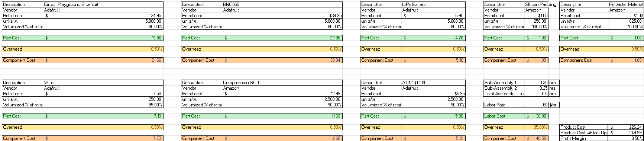Click the 4.76 part cost cell
Viewport: 644px width, 141px height.
(x=433, y=38)
